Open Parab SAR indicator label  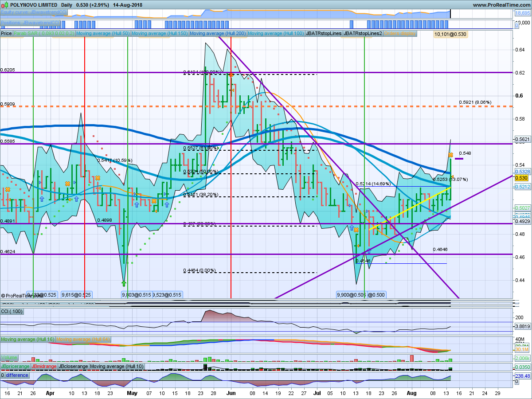pos(44,33)
